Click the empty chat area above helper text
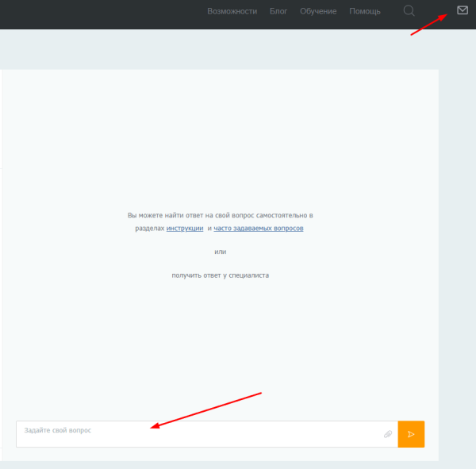The width and height of the screenshot is (476, 469). 221,135
